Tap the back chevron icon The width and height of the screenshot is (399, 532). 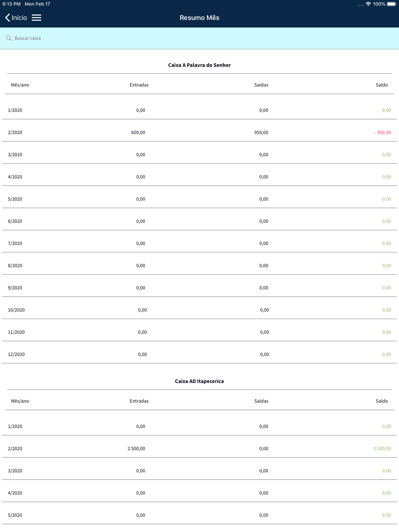pos(7,18)
